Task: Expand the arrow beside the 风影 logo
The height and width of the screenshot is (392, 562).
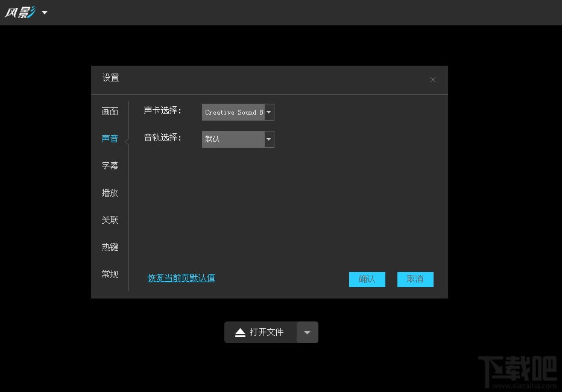Action: click(43, 13)
